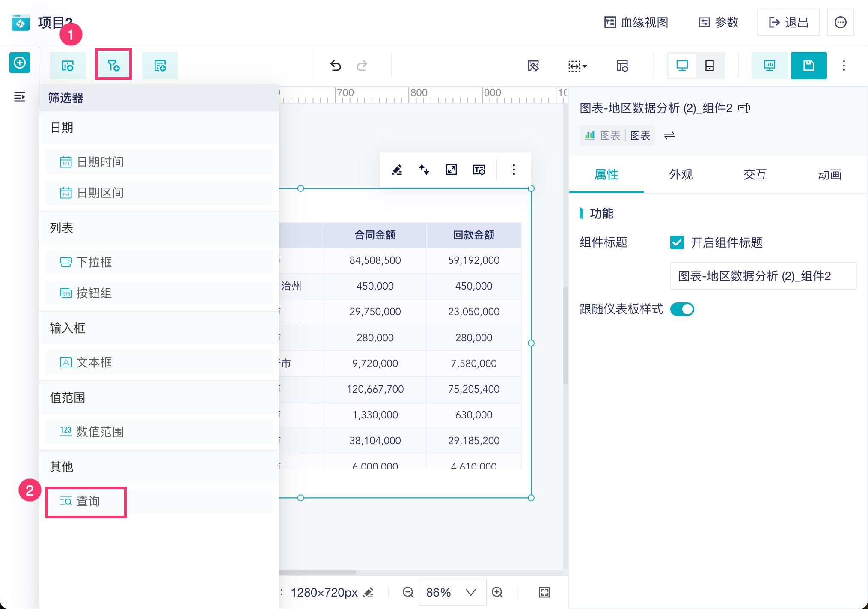
Task: Open the alignment spacing dropdown arrow
Action: click(585, 66)
